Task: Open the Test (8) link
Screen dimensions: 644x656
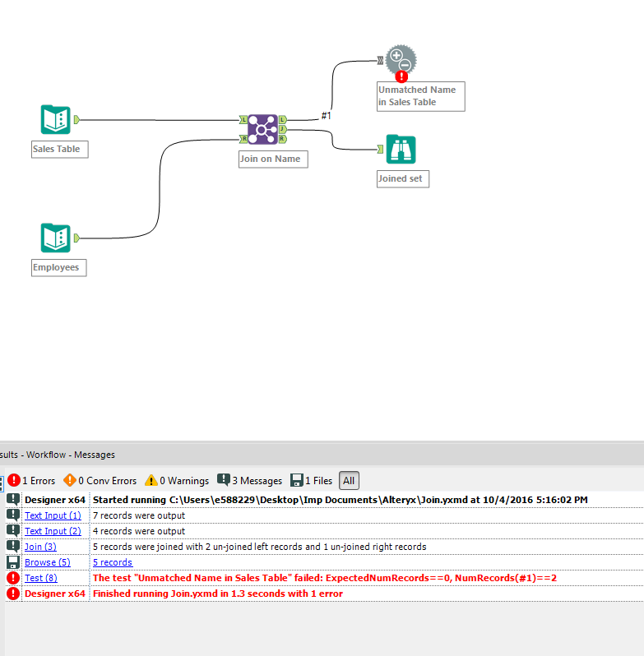Action: (41, 578)
